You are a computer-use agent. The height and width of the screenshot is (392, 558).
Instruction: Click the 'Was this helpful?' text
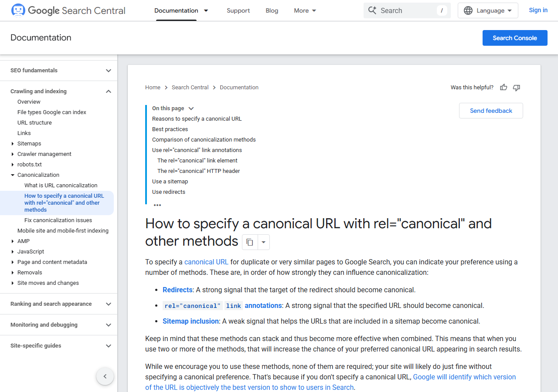[x=472, y=88]
